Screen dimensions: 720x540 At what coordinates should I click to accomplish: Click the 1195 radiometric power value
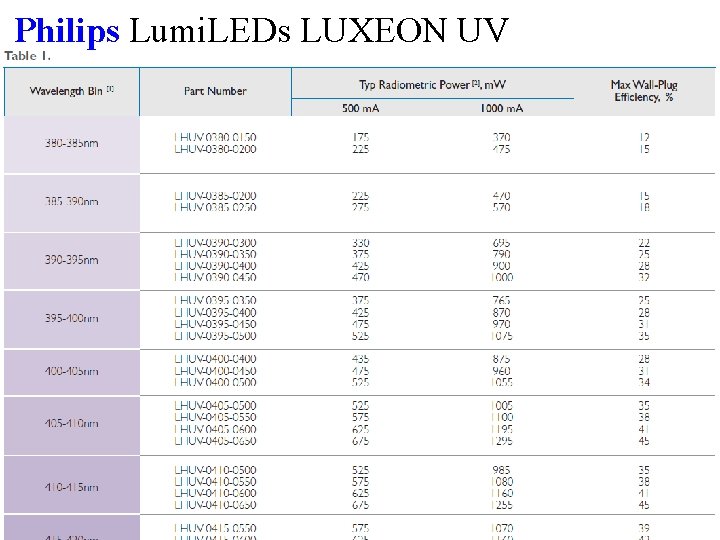tap(501, 429)
